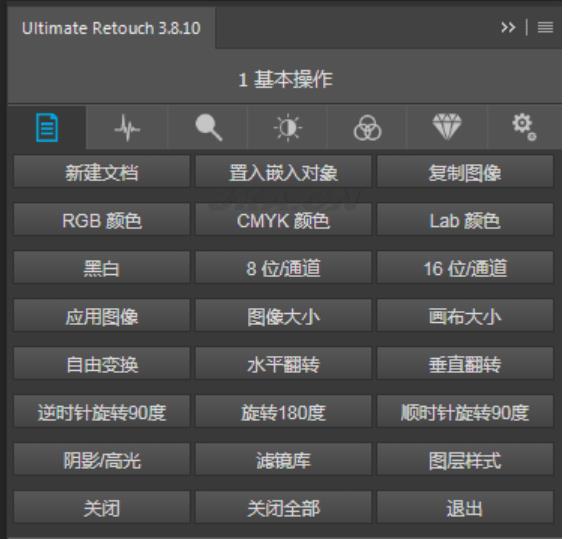Click 置入嵌入对象 button
The width and height of the screenshot is (568, 539).
(283, 172)
